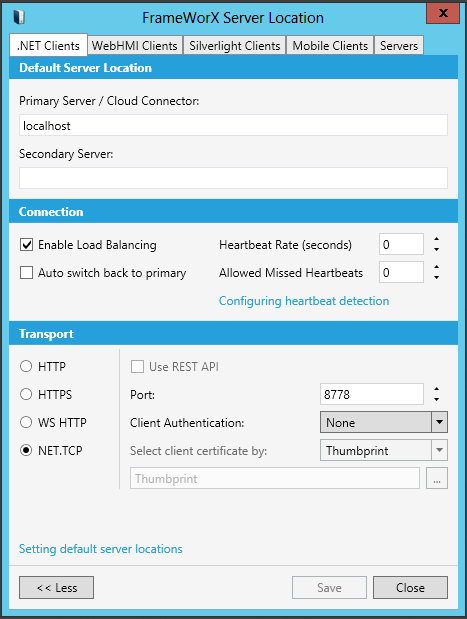Image resolution: width=467 pixels, height=619 pixels.
Task: Click the Close button
Action: 410,587
